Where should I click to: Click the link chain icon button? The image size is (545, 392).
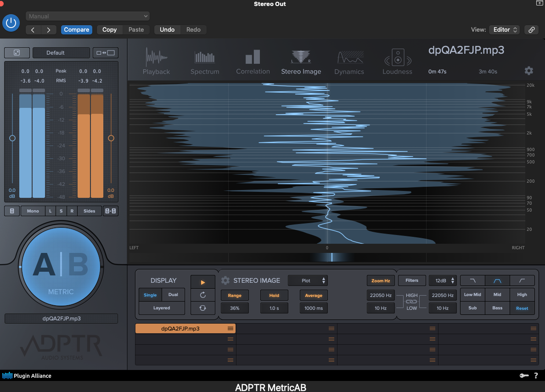531,30
